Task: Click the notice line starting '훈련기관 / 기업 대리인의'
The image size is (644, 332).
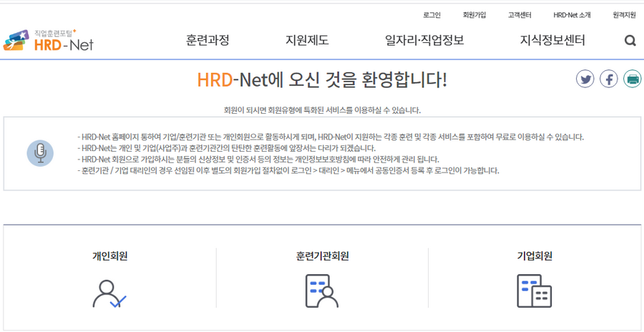Action: pos(288,171)
